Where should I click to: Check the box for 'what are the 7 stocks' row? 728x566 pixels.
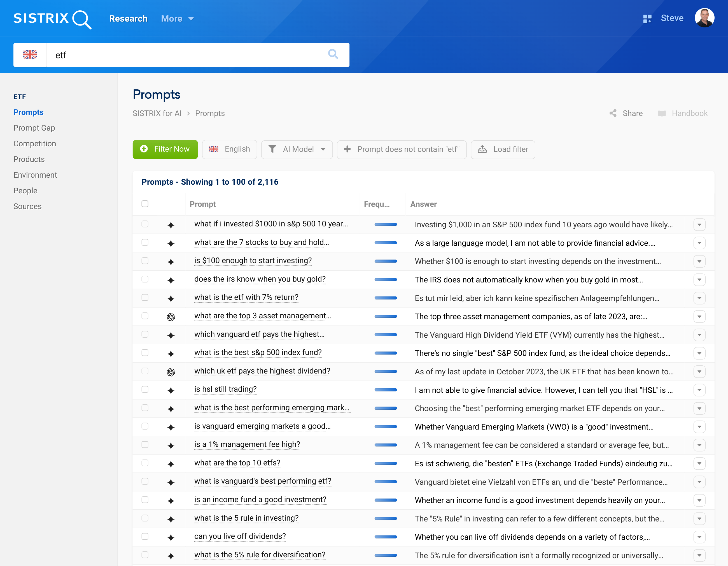[145, 242]
